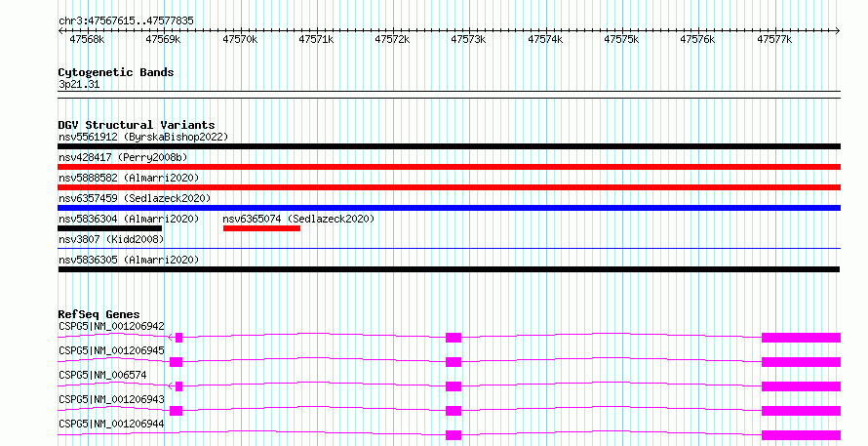Click the red bar under nsv428417
The image size is (868, 446).
[x=449, y=167]
